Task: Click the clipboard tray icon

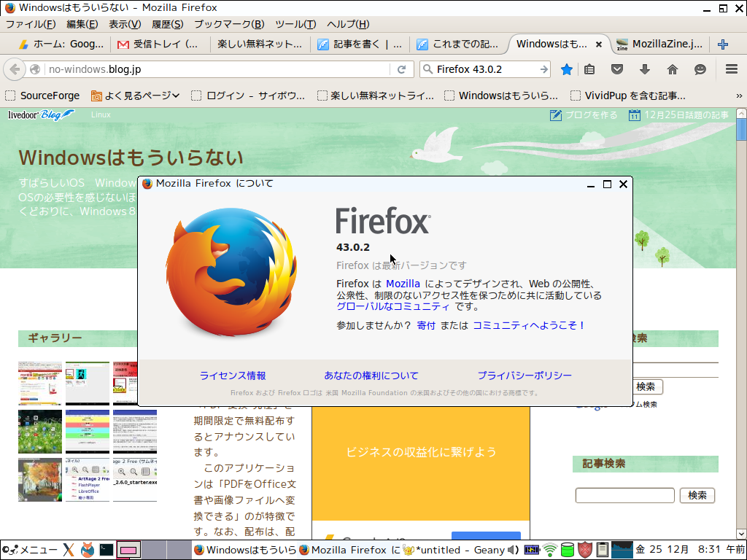Action: 602,550
